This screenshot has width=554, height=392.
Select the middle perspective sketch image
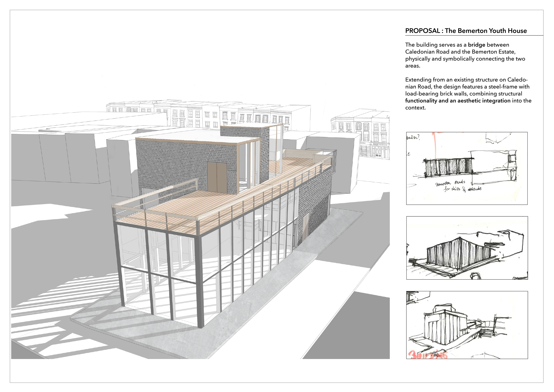tap(467, 248)
